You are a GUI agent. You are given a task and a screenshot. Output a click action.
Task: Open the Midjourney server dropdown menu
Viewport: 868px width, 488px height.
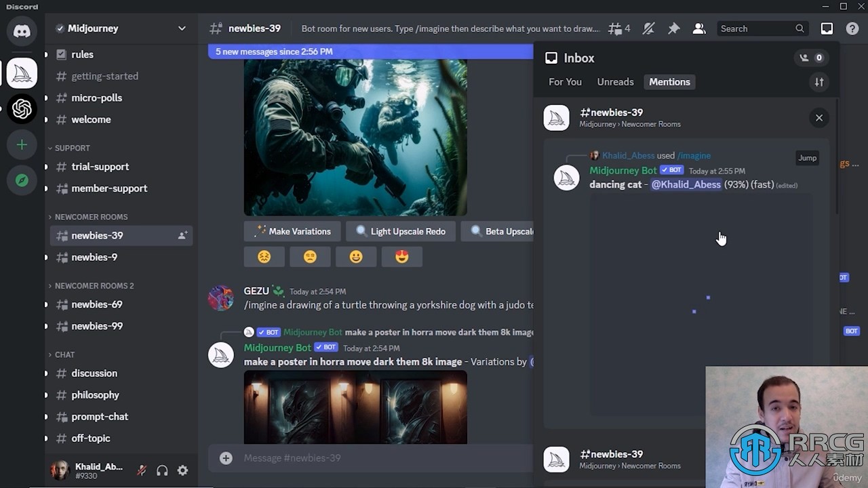pyautogui.click(x=182, y=28)
